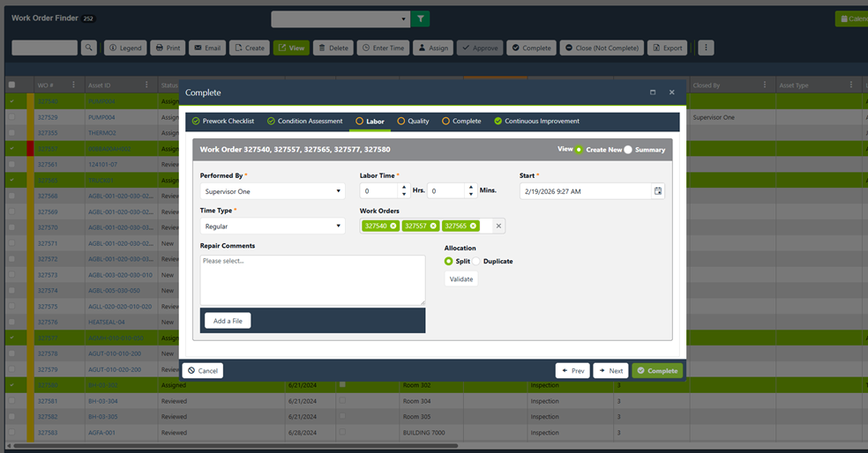868x453 pixels.
Task: Maximize the Complete dialog
Action: coord(653,93)
